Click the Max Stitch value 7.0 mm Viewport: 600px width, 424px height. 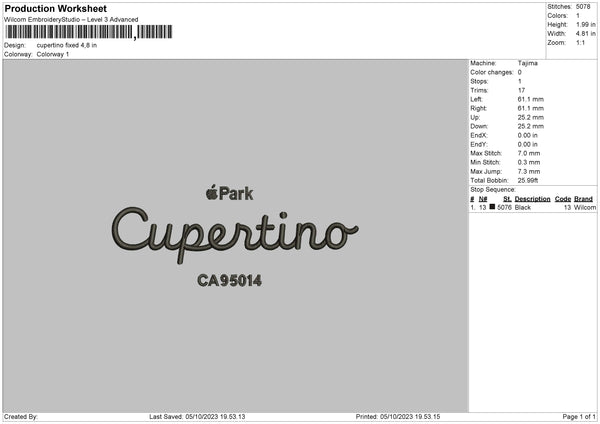pyautogui.click(x=529, y=153)
